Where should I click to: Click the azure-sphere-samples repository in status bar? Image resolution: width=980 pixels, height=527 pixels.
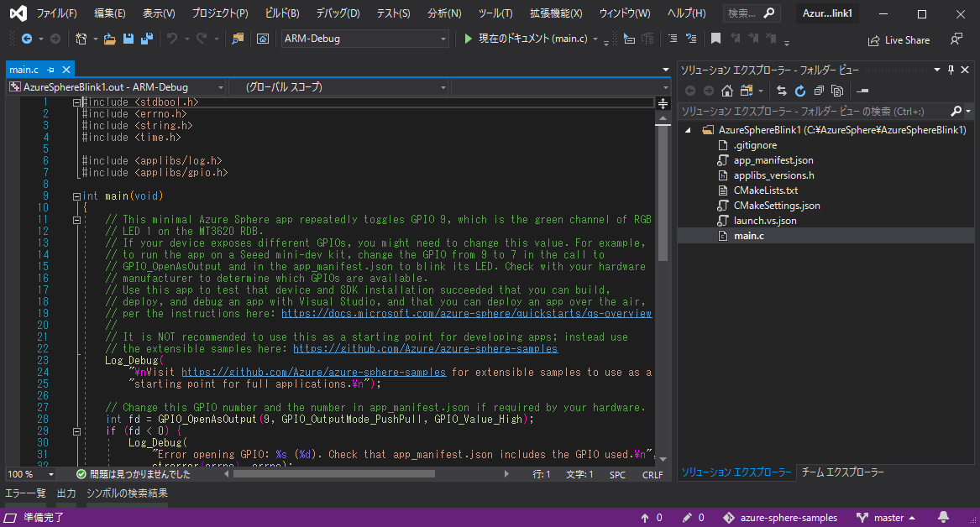coord(780,518)
